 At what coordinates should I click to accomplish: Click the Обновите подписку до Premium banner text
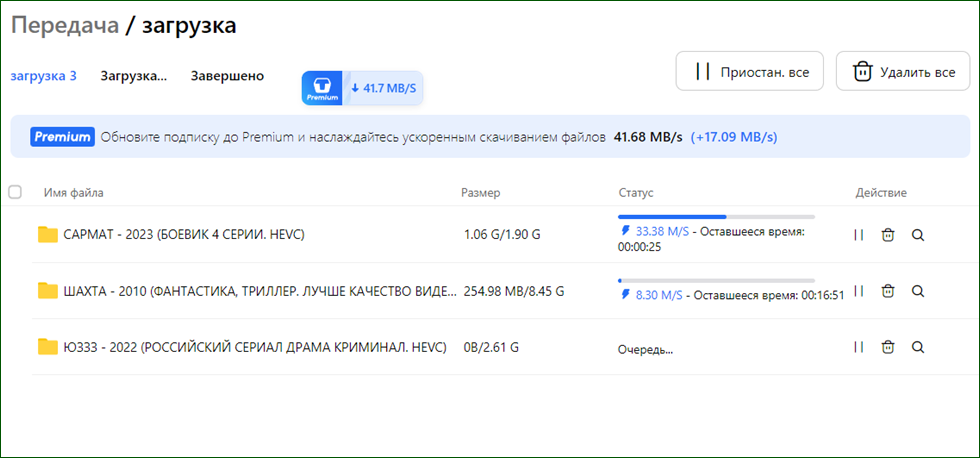pyautogui.click(x=353, y=137)
